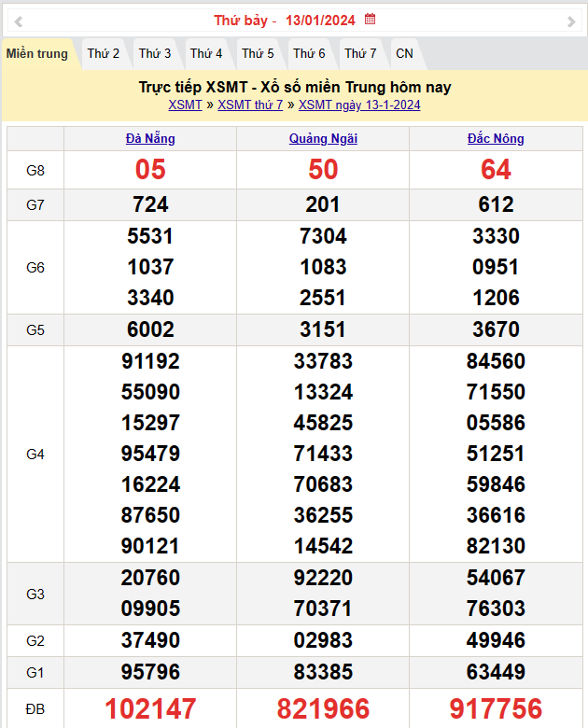Select Đà Nẵng G8 result 05
Image resolution: width=588 pixels, height=728 pixels.
tap(150, 170)
